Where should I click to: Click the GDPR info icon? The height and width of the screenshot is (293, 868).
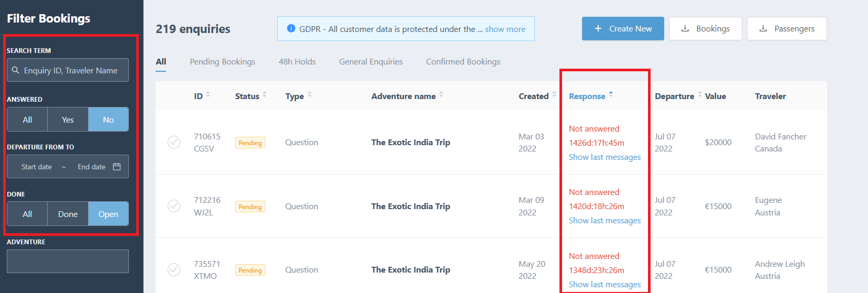[291, 29]
